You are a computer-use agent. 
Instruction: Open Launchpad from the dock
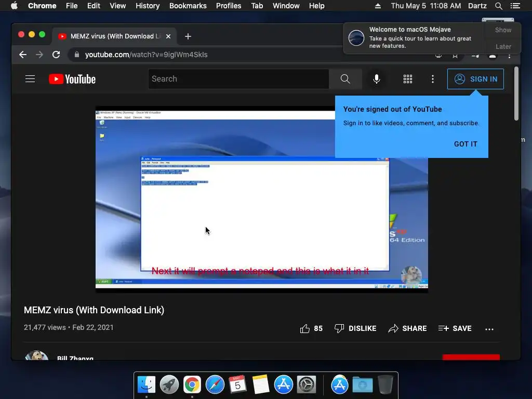click(x=169, y=385)
